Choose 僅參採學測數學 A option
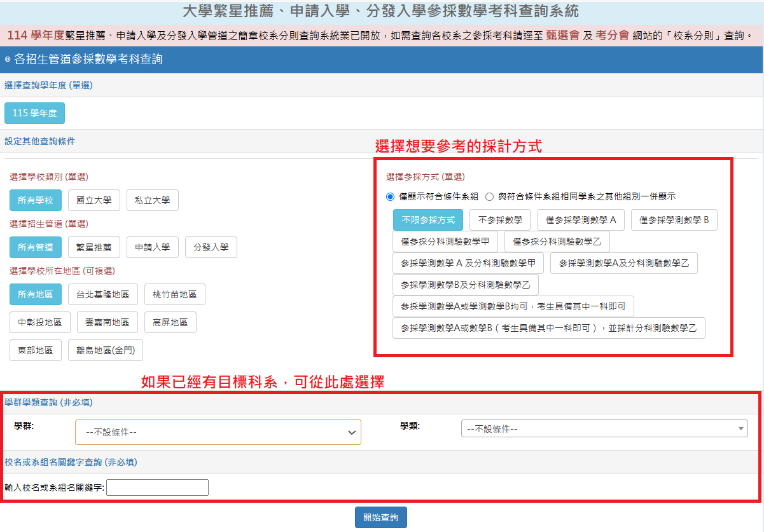 pyautogui.click(x=580, y=220)
